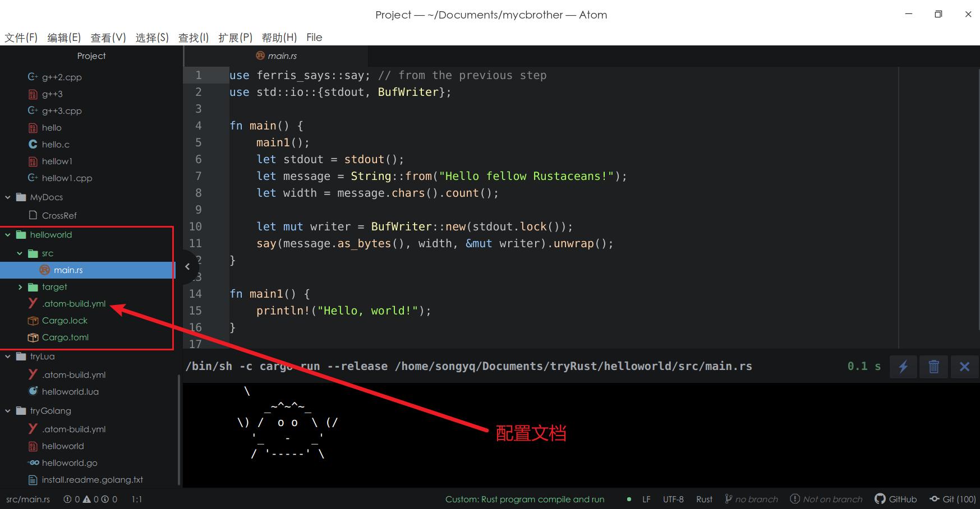Screen dimensions: 980x509
Task: Click the g++3 binary file icon
Action: click(x=33, y=94)
